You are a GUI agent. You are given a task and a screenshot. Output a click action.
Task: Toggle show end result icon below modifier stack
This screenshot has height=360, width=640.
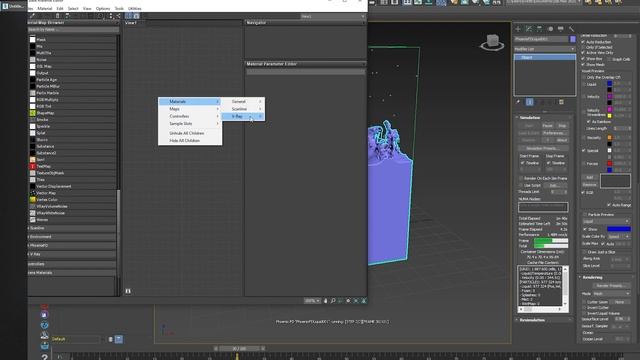pos(529,102)
